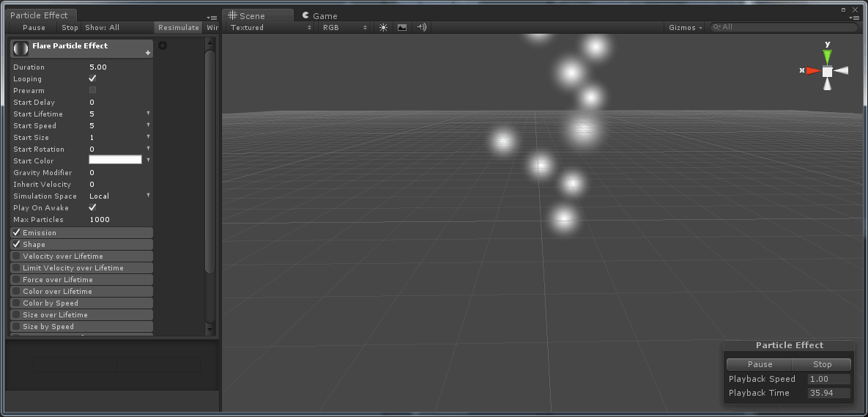Click the red X axis cone of the gizmo
Image resolution: width=868 pixels, height=417 pixels.
tap(812, 71)
